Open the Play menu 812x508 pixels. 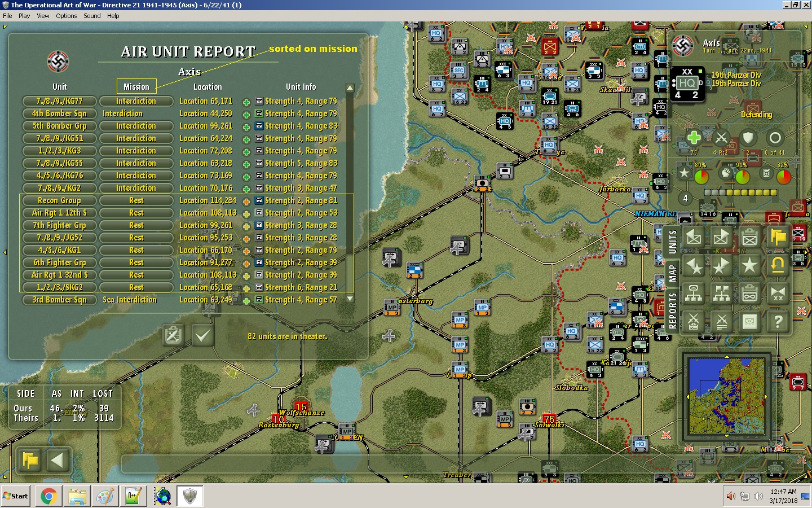[x=24, y=16]
